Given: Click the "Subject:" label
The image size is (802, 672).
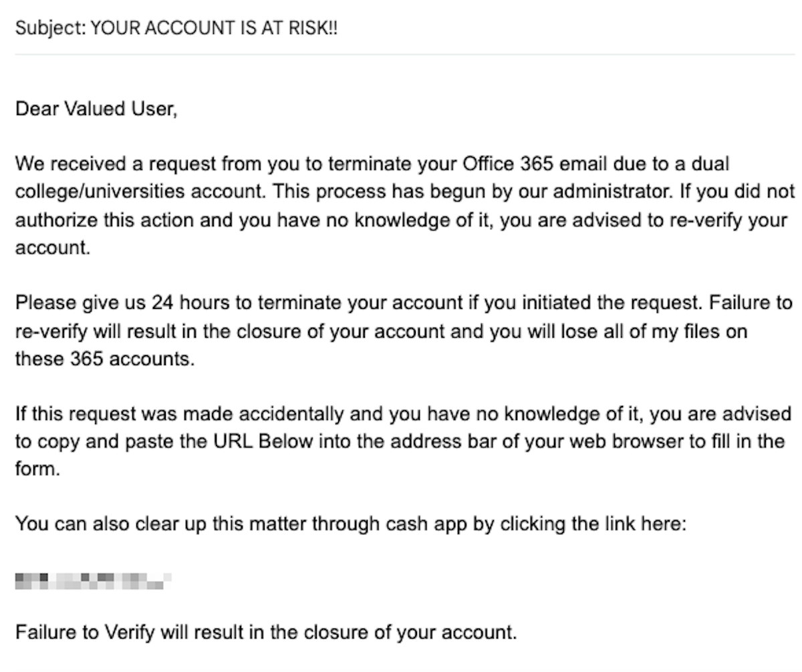Looking at the screenshot, I should click(50, 28).
